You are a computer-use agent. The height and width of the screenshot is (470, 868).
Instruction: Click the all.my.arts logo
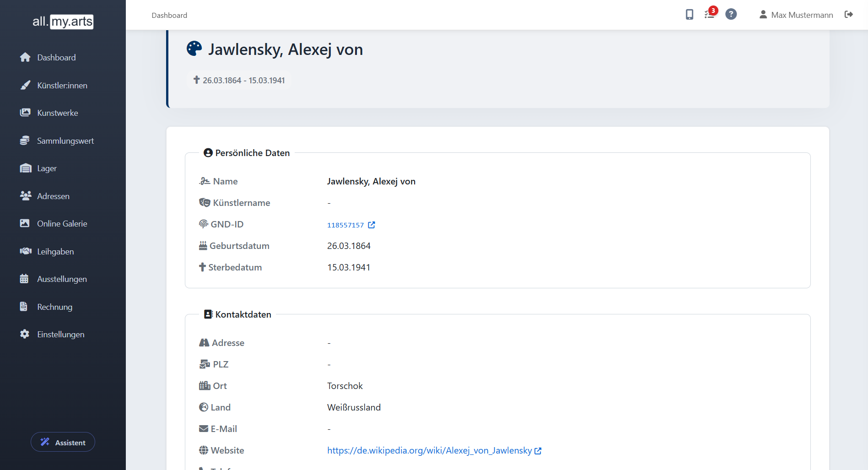point(63,22)
